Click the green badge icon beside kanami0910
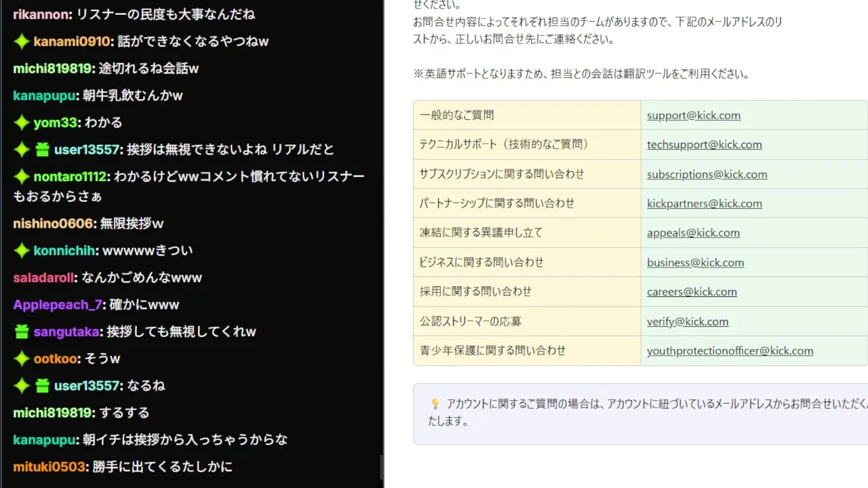 (x=22, y=41)
